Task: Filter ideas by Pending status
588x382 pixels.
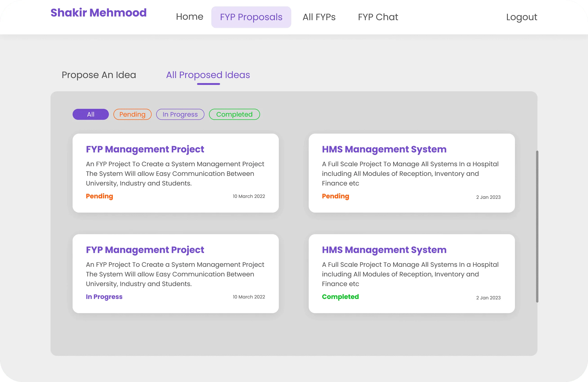Action: click(132, 114)
